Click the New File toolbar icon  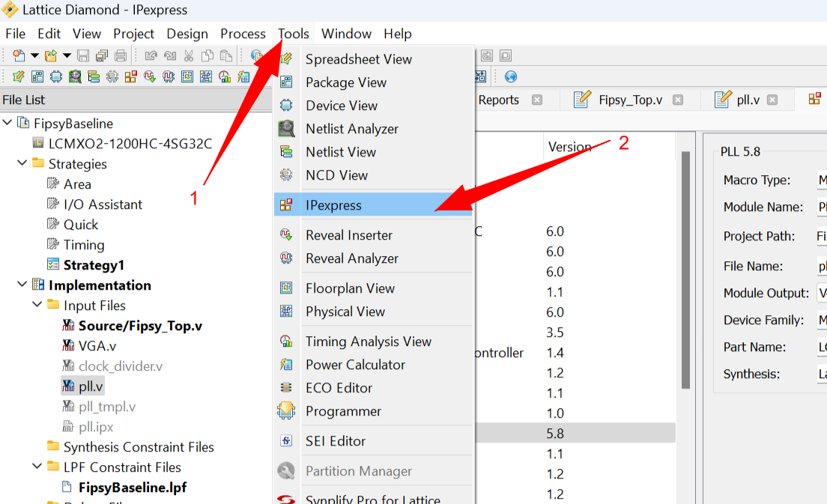pos(19,55)
